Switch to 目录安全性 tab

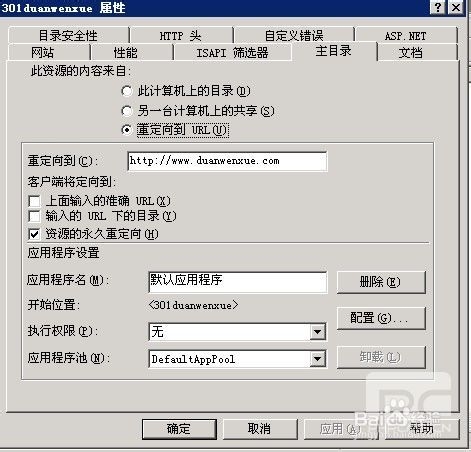[68, 35]
